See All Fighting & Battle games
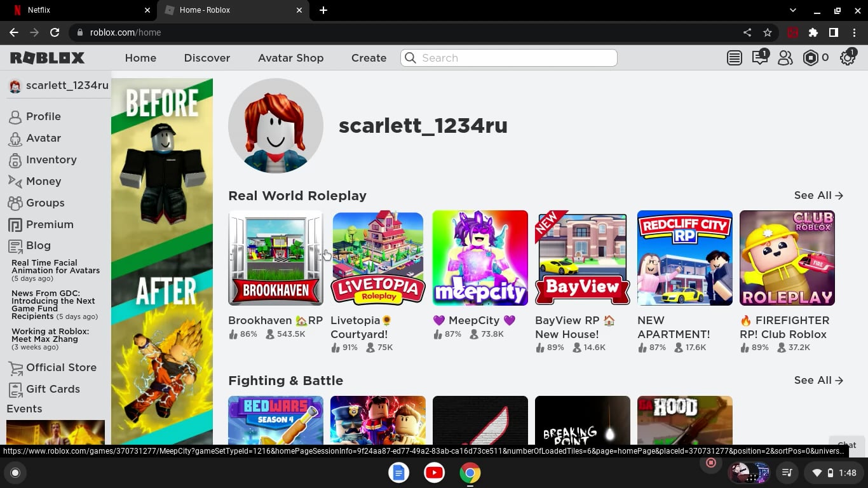Viewport: 868px width, 488px height. tap(818, 381)
